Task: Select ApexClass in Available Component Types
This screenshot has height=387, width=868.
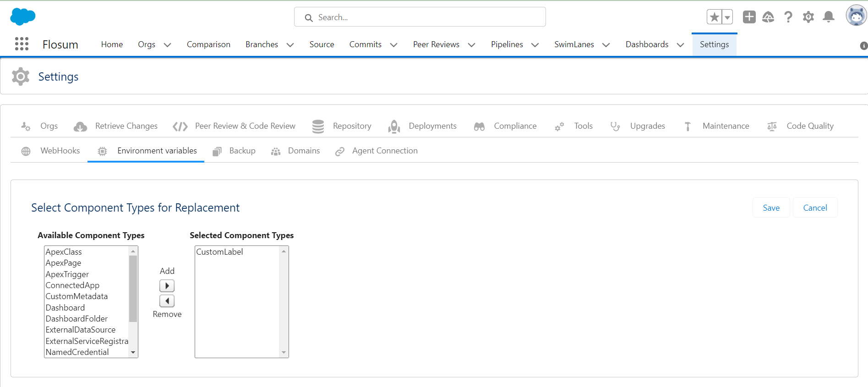Action: pos(87,252)
